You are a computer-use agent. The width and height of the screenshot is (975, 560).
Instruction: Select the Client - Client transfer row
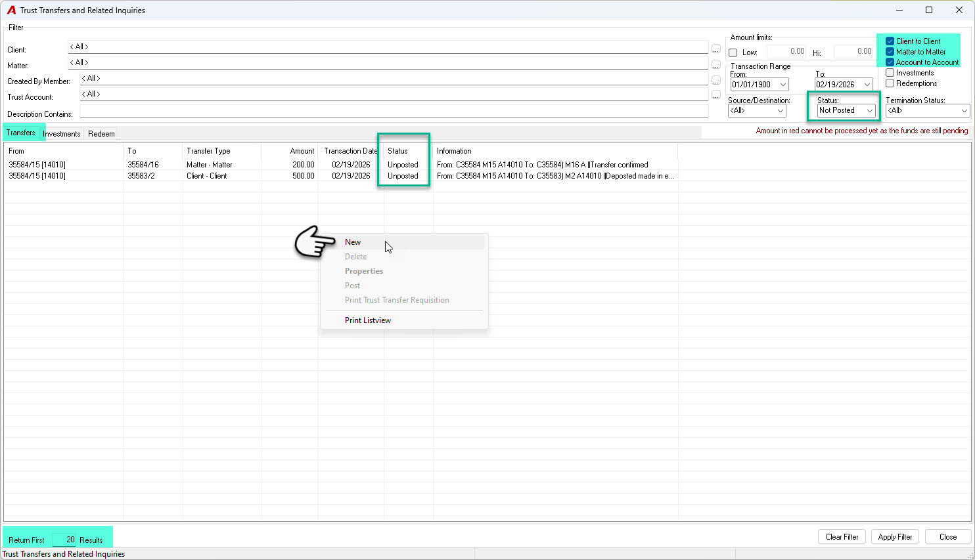[x=341, y=176]
